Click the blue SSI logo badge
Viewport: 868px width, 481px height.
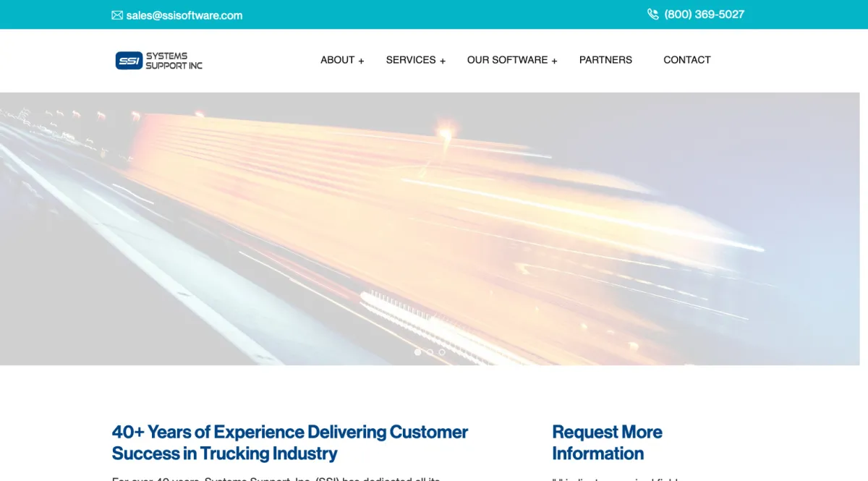129,61
